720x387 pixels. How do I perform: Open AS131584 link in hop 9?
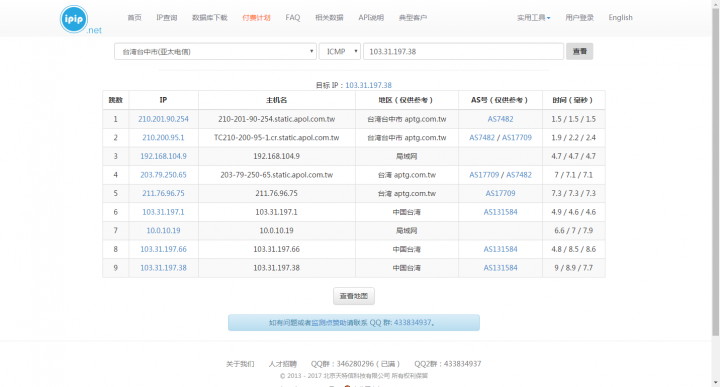tap(501, 268)
